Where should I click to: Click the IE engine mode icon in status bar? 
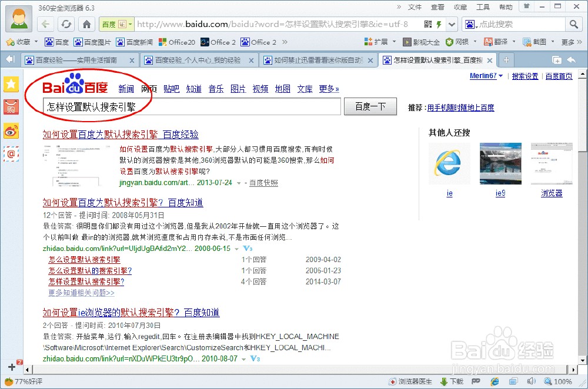(x=495, y=381)
